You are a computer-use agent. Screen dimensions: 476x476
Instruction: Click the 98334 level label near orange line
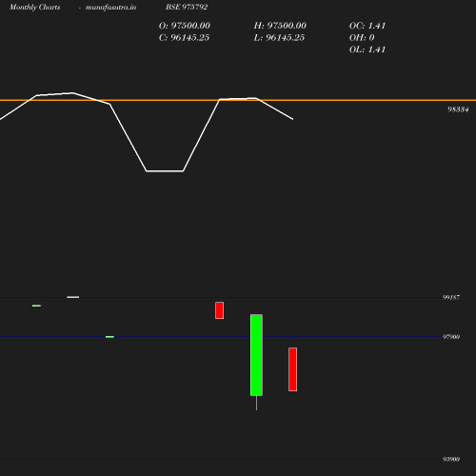point(458,109)
